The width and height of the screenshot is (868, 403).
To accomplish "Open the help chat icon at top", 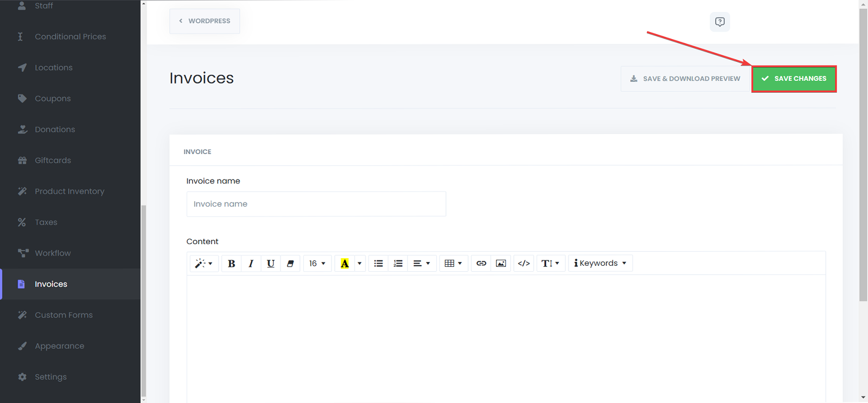I will coord(720,22).
